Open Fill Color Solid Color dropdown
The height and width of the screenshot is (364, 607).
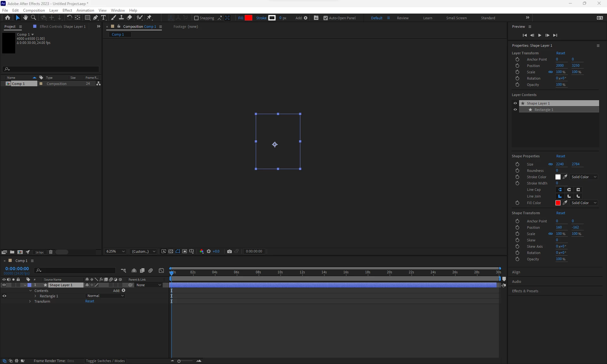tap(584, 203)
